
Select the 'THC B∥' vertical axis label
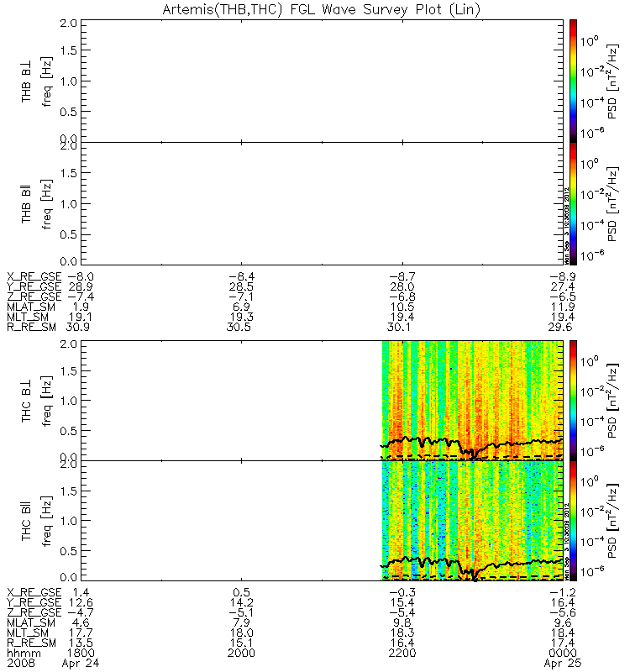point(26,521)
